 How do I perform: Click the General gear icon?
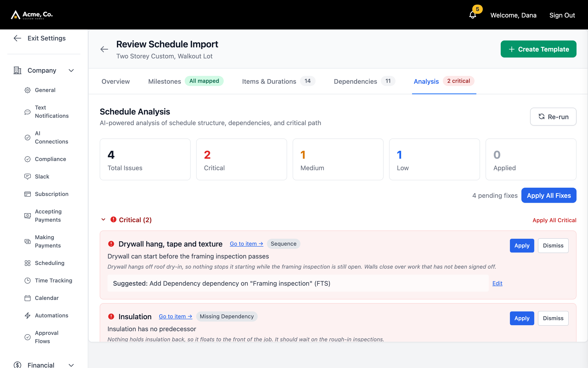pyautogui.click(x=28, y=90)
